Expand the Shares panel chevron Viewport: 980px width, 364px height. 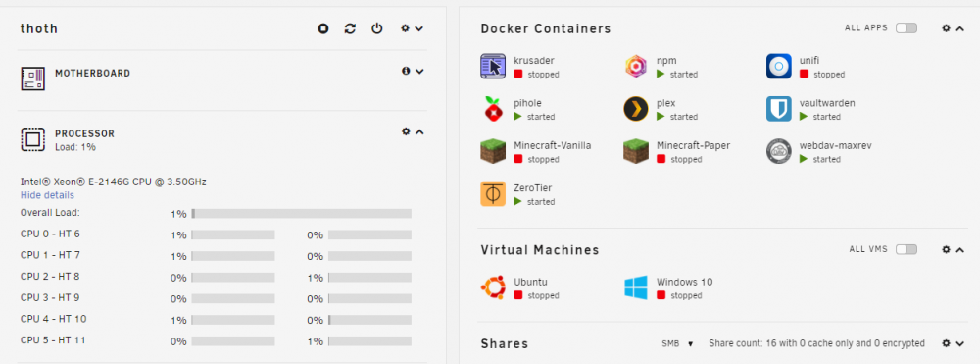960,343
